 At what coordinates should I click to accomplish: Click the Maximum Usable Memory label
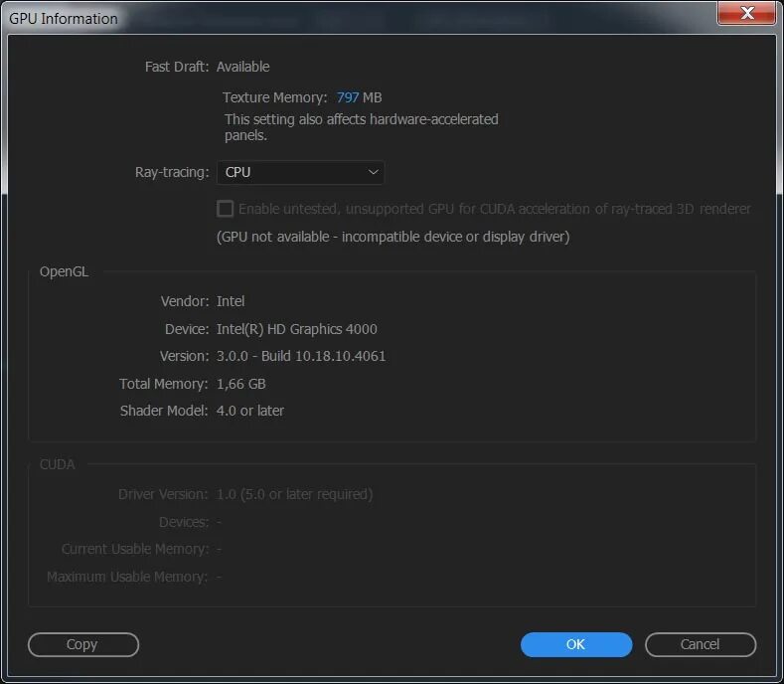[x=127, y=577]
